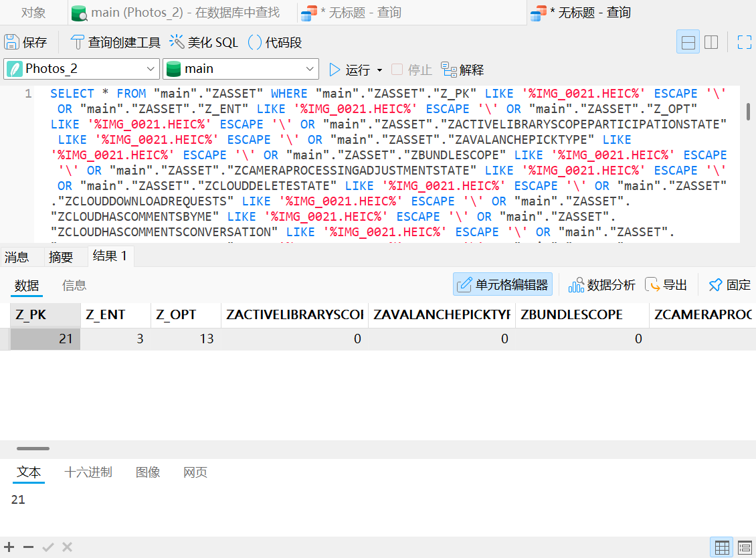Select the Z_PK cell with value 21
The image size is (756, 558).
[45, 339]
